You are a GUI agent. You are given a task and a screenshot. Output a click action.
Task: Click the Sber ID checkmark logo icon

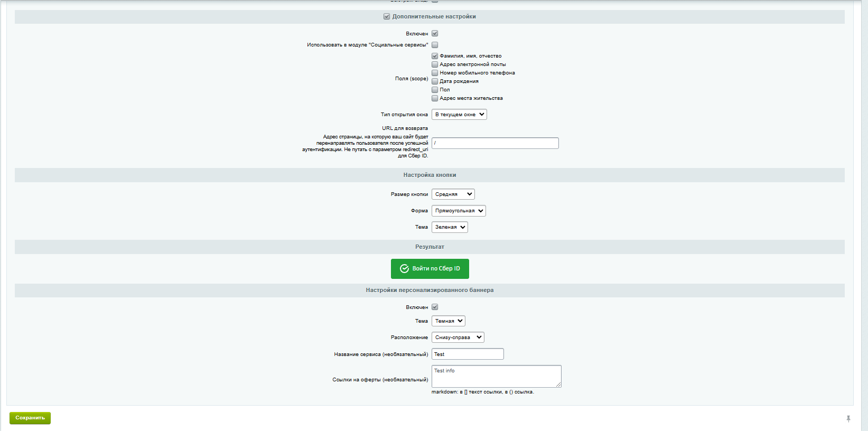pyautogui.click(x=404, y=269)
